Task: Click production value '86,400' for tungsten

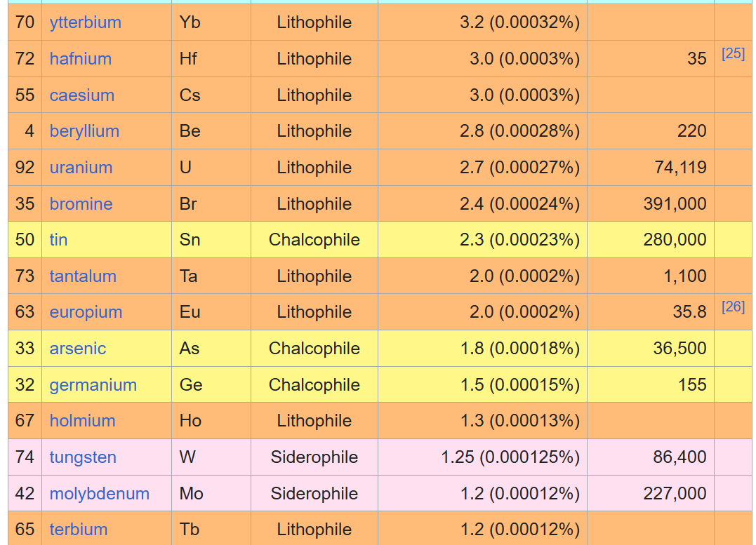Action: [679, 457]
